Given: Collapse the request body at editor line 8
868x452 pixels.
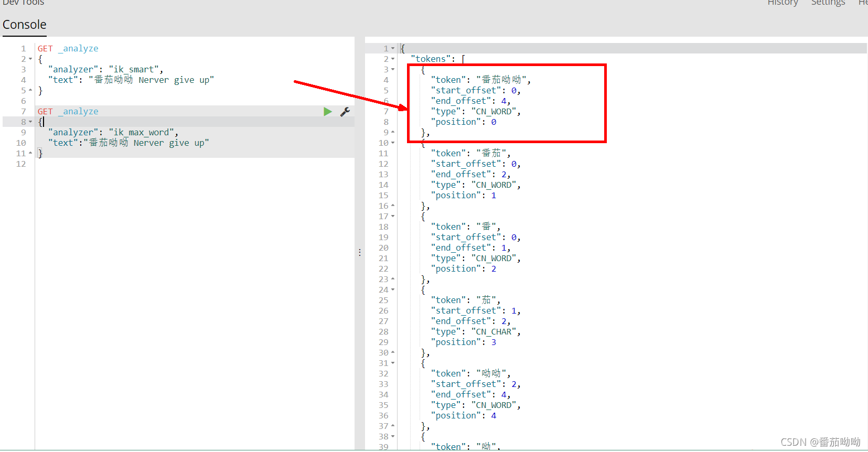Looking at the screenshot, I should click(x=30, y=122).
